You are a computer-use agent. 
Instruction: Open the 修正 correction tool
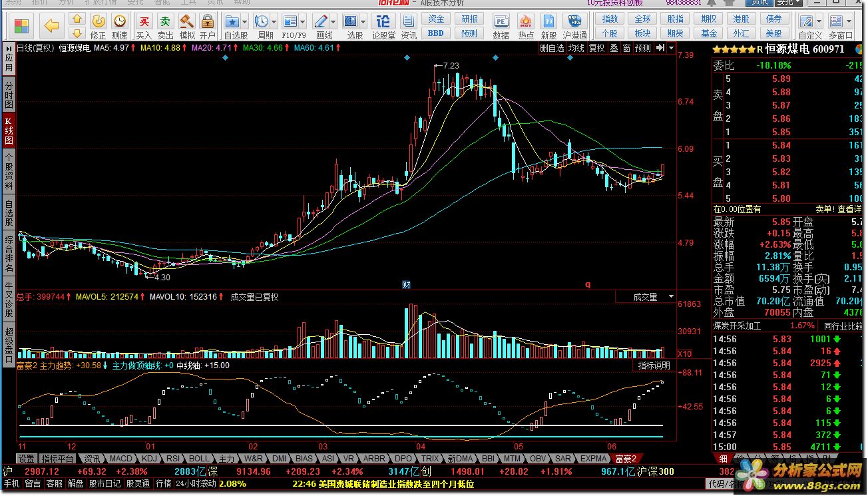pos(98,27)
